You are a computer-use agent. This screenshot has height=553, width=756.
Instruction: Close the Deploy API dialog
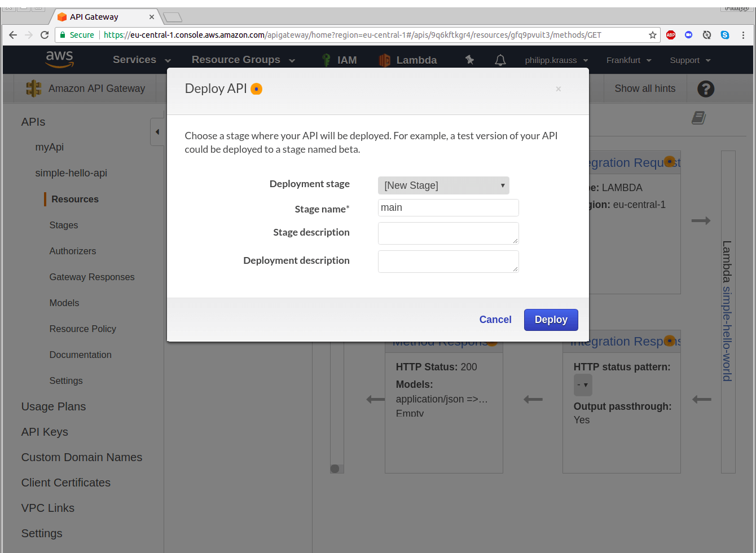pos(558,89)
